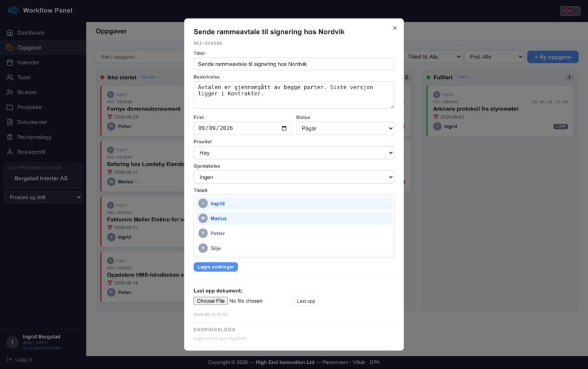588x369 pixels.
Task: Open the Brukere add-user icon
Action: pyautogui.click(x=10, y=93)
